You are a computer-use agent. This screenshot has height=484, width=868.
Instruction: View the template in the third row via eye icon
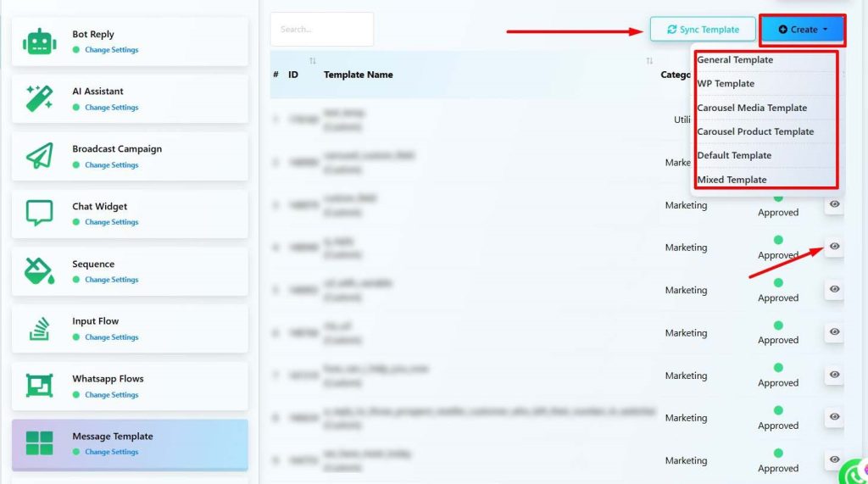click(x=834, y=204)
